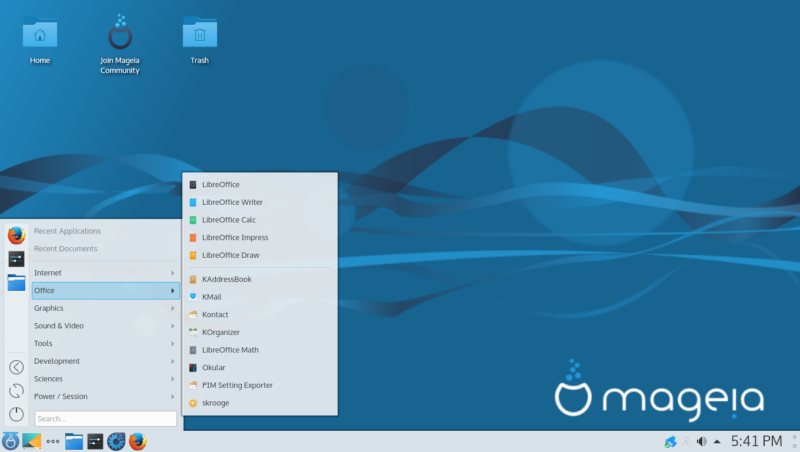Expand the Internet category

(105, 273)
